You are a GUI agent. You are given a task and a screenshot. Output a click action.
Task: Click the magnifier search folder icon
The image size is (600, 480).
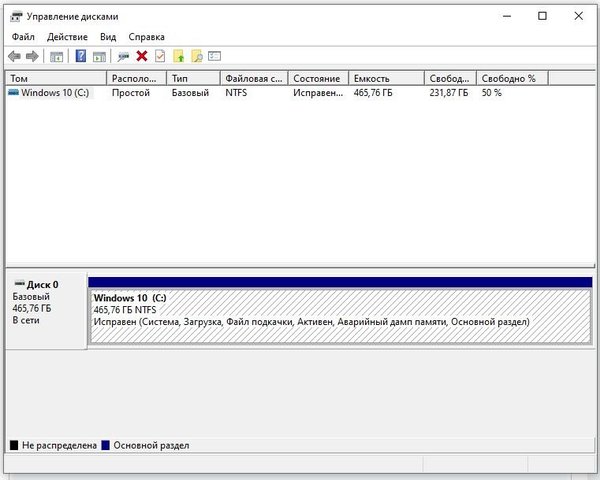[197, 56]
